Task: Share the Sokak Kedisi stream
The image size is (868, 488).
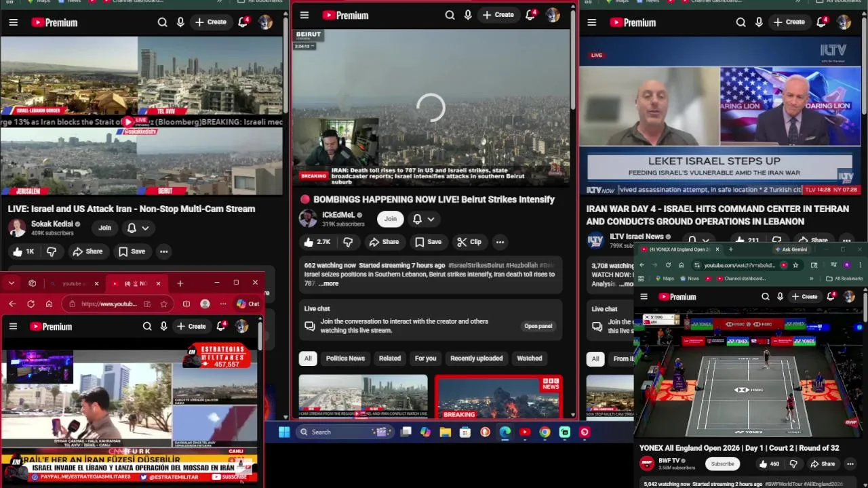Action: 87,251
